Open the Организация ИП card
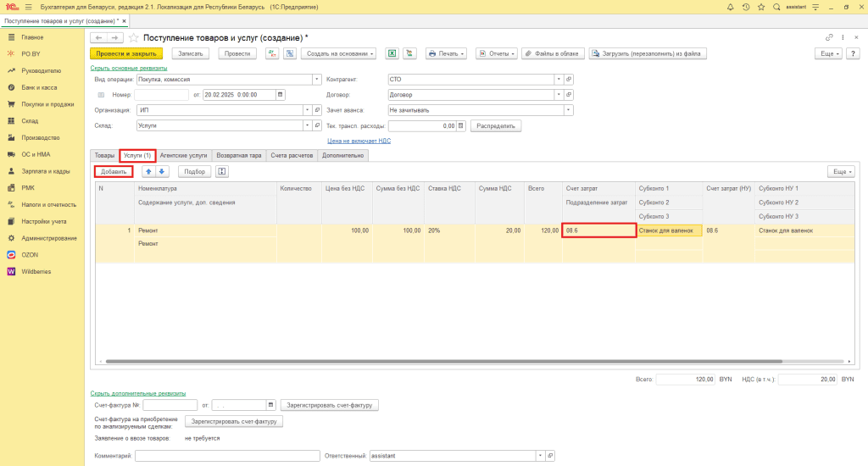Image resolution: width=868 pixels, height=466 pixels. [x=317, y=110]
